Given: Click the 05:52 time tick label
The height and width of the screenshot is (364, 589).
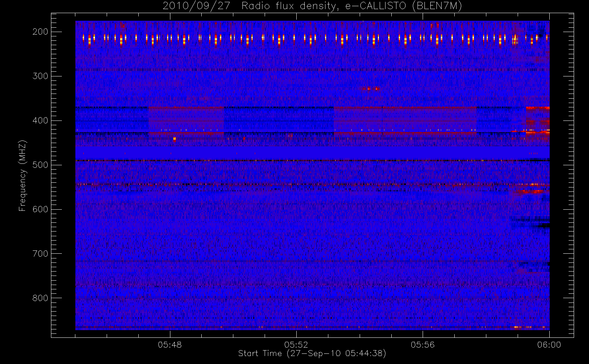Looking at the screenshot, I should 296,345.
